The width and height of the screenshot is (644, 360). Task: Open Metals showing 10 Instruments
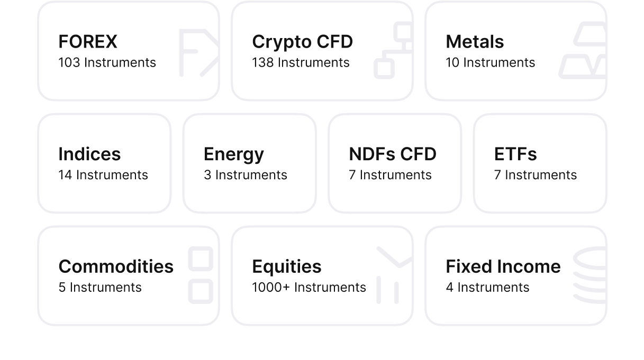coord(516,51)
